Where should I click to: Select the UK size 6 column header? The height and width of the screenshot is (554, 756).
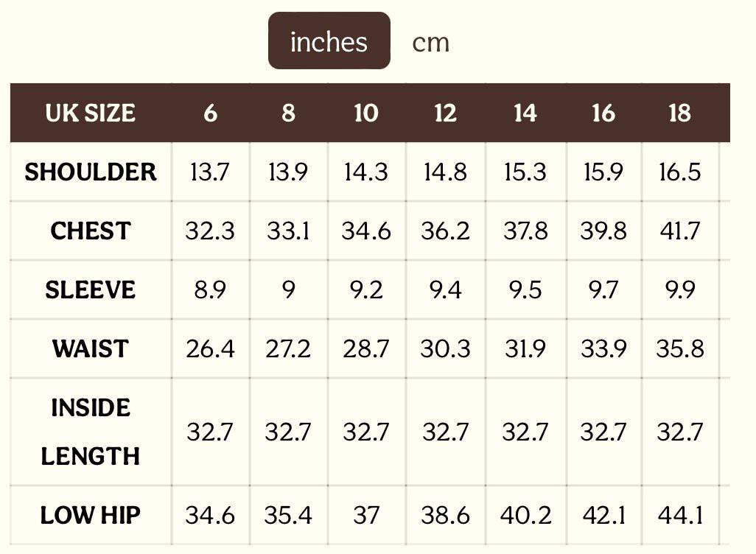pos(210,113)
